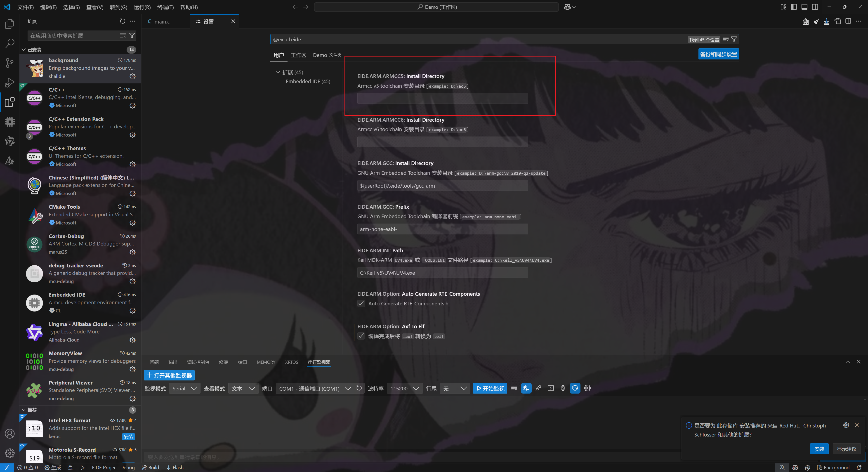The width and height of the screenshot is (868, 472).
Task: Click the Build icon in the editor toolbar
Action: coord(805,21)
